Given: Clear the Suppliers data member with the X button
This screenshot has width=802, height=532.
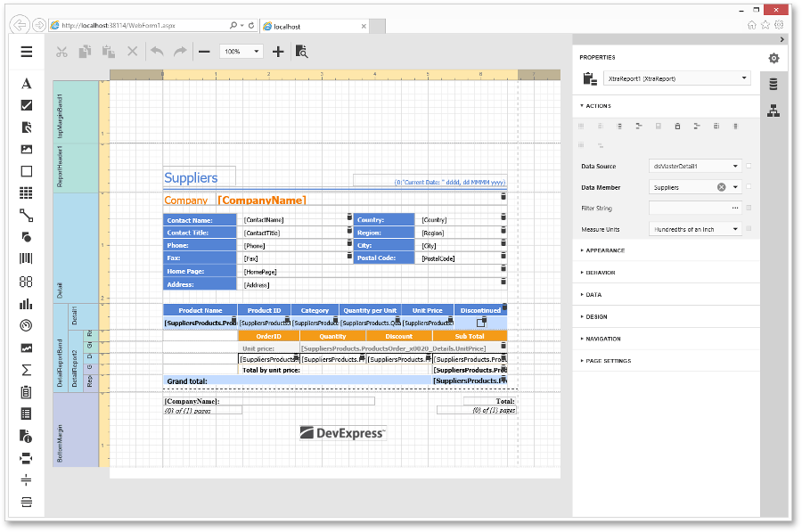Looking at the screenshot, I should coord(720,187).
